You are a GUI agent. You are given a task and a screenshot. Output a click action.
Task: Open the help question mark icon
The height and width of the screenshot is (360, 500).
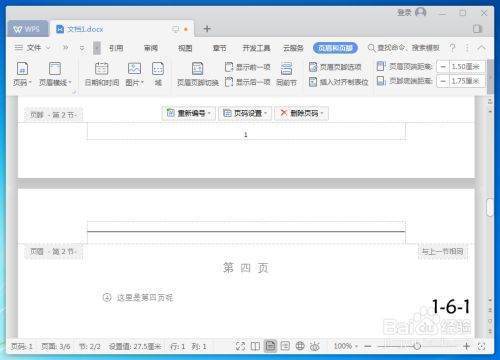(452, 48)
